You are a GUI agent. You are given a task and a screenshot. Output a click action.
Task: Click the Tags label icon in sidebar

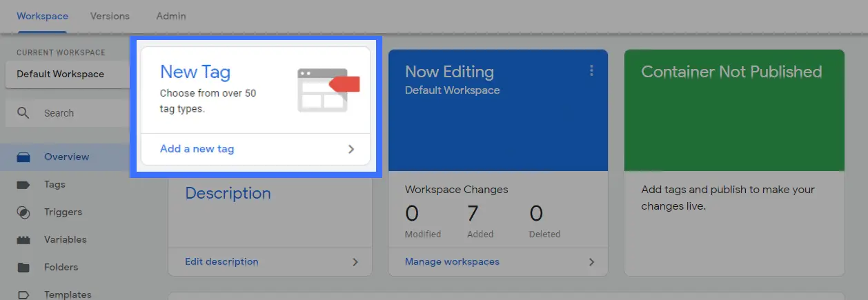(23, 185)
